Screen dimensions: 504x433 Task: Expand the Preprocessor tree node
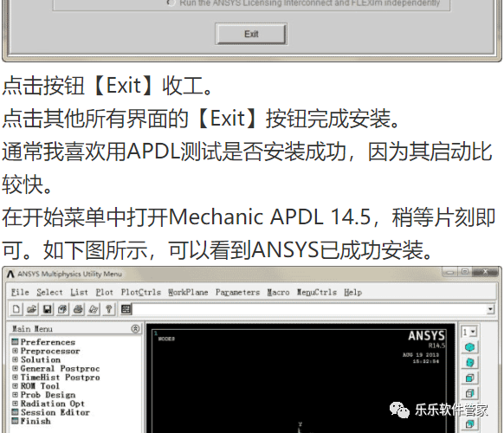point(15,351)
